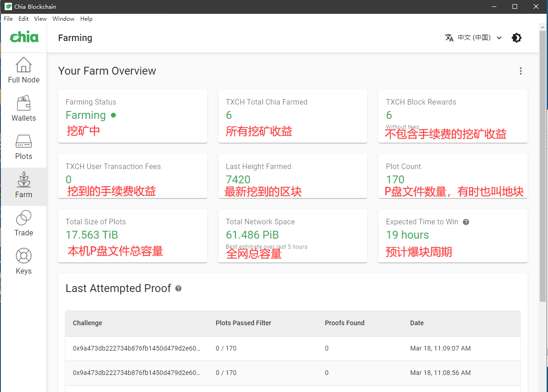Open the Keys manager
The image size is (548, 392).
(x=24, y=261)
